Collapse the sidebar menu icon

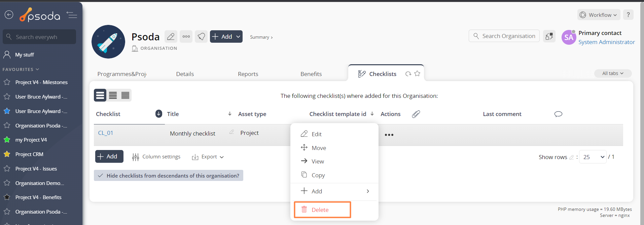pos(72,15)
